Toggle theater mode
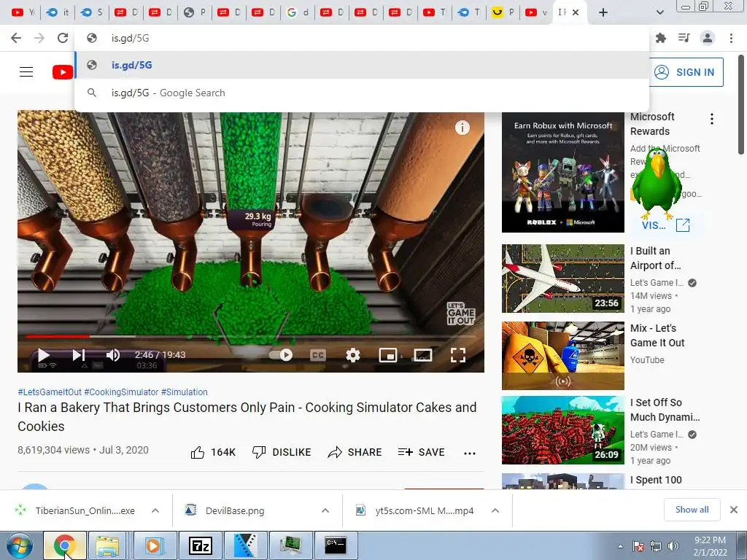The width and height of the screenshot is (747, 560). 422,355
